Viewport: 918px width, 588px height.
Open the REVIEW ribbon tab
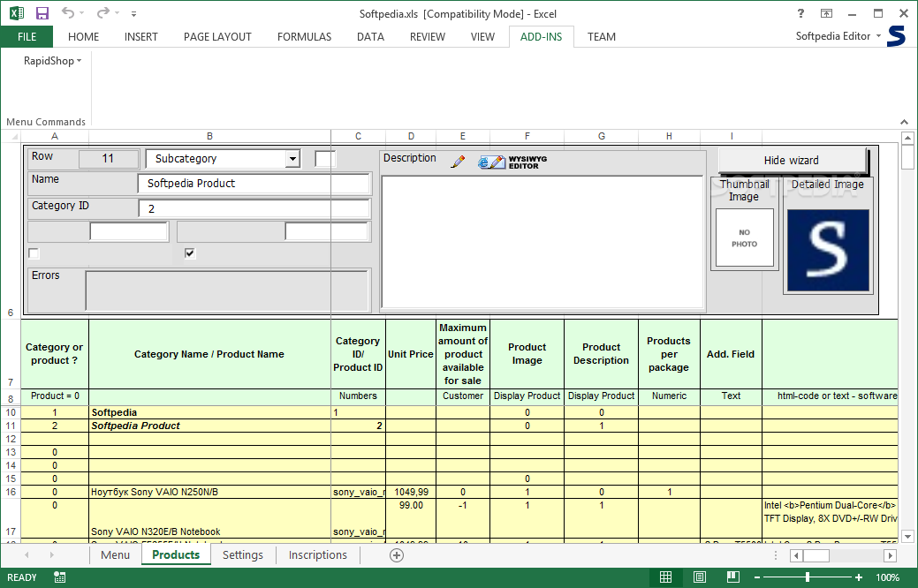[x=428, y=37]
